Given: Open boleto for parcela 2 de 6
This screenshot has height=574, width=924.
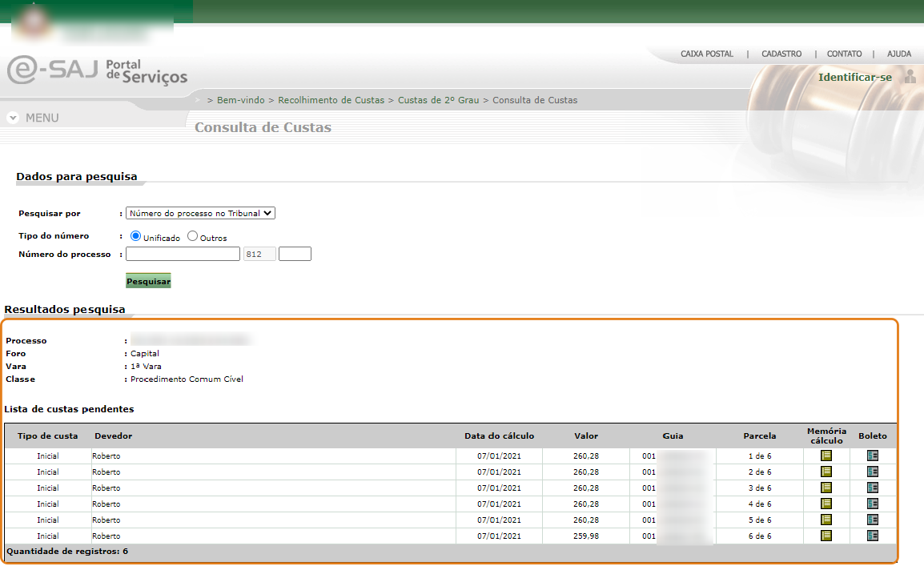Looking at the screenshot, I should pyautogui.click(x=873, y=472).
